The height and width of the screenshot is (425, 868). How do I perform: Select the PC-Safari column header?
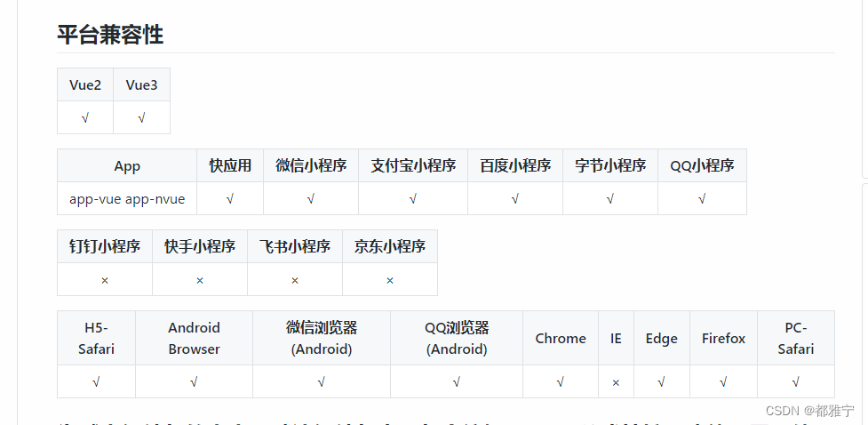click(796, 338)
